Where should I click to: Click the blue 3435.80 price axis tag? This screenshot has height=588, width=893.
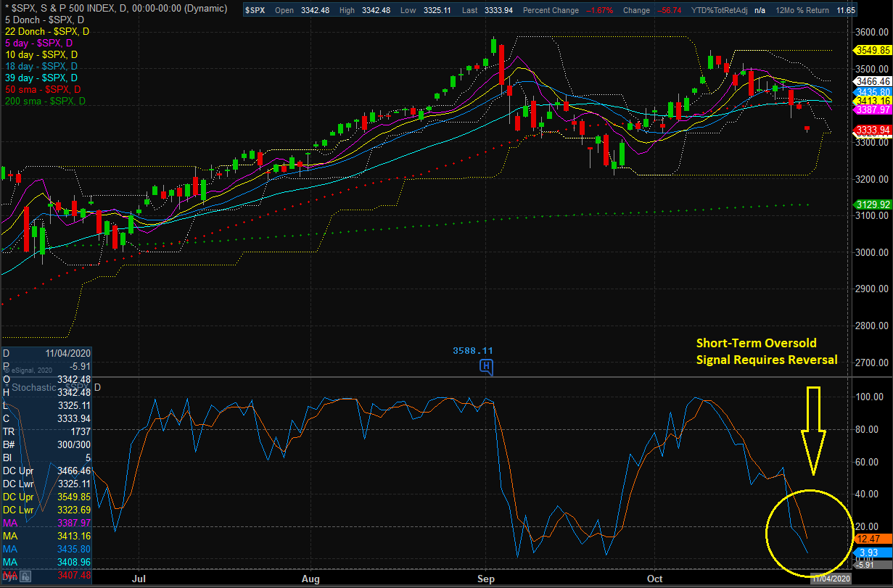click(x=873, y=91)
